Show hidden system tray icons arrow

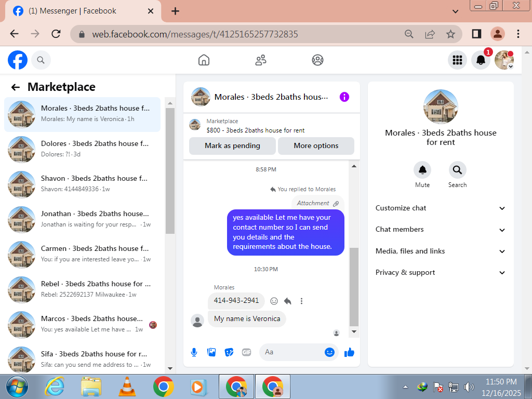pos(405,387)
